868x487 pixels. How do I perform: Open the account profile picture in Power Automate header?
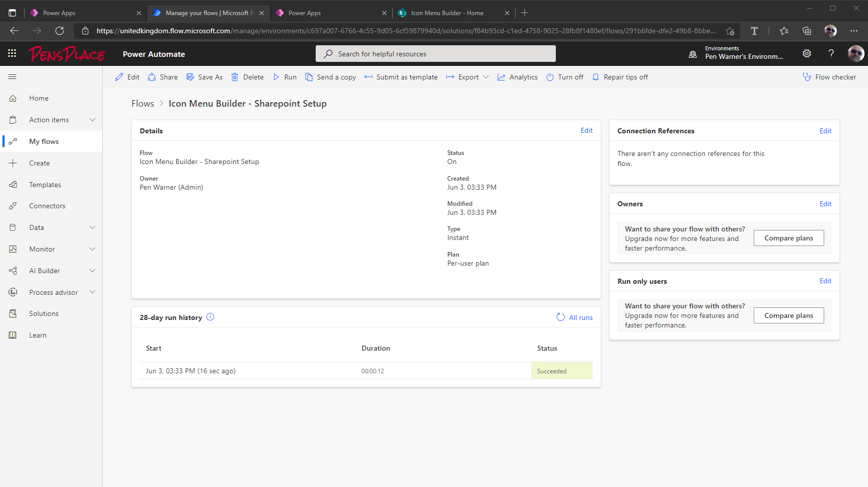click(x=856, y=53)
